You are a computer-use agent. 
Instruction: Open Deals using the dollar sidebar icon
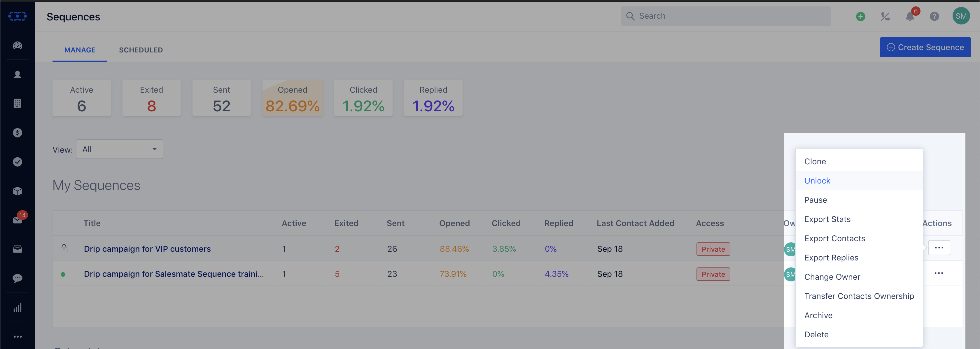tap(17, 133)
